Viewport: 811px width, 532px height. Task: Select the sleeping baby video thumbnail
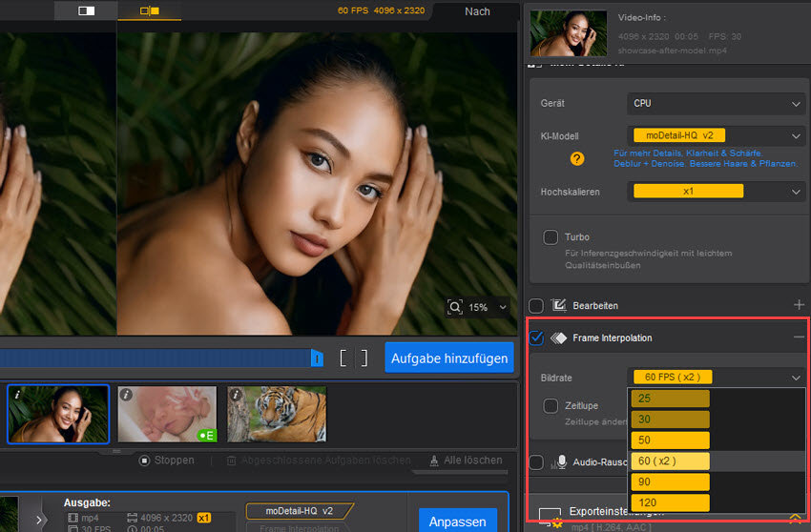(167, 414)
